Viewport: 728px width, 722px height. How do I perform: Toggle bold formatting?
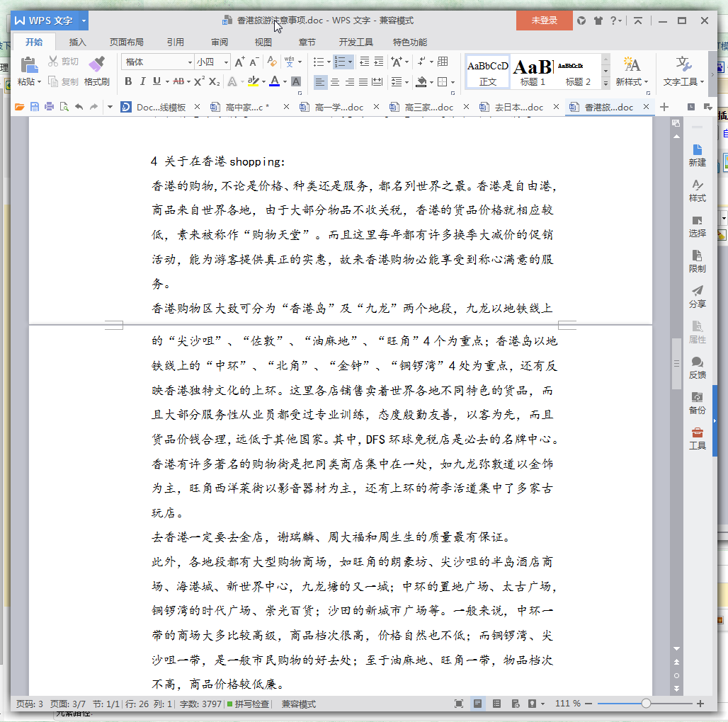coord(129,81)
